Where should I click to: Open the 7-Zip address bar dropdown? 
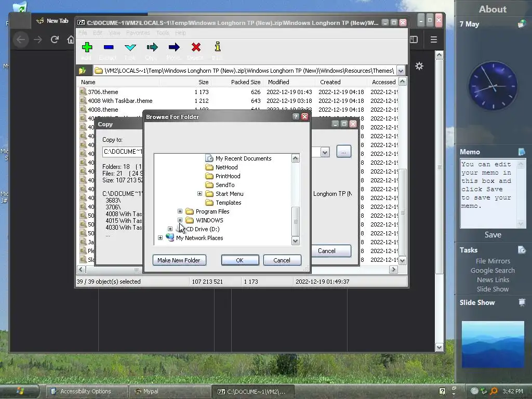[x=401, y=71]
